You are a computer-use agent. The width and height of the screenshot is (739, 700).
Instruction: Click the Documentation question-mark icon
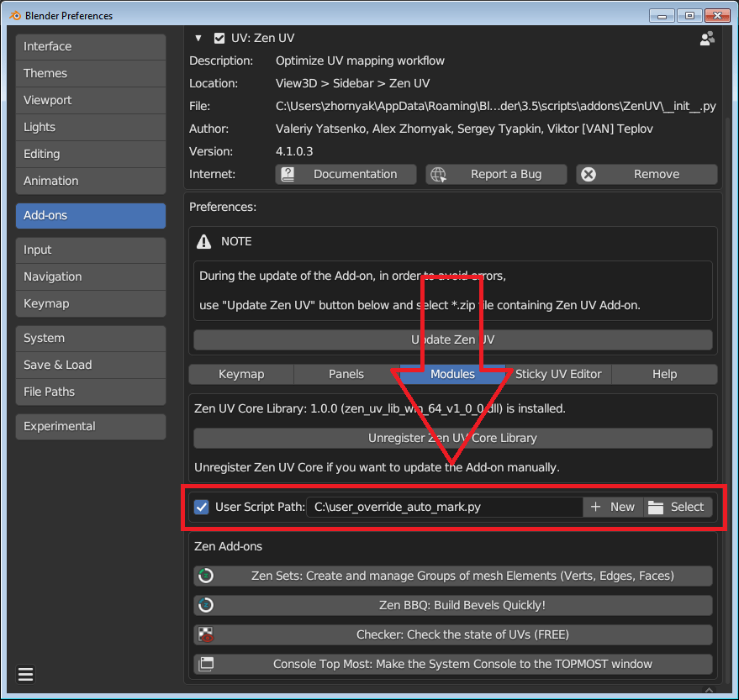tap(289, 174)
